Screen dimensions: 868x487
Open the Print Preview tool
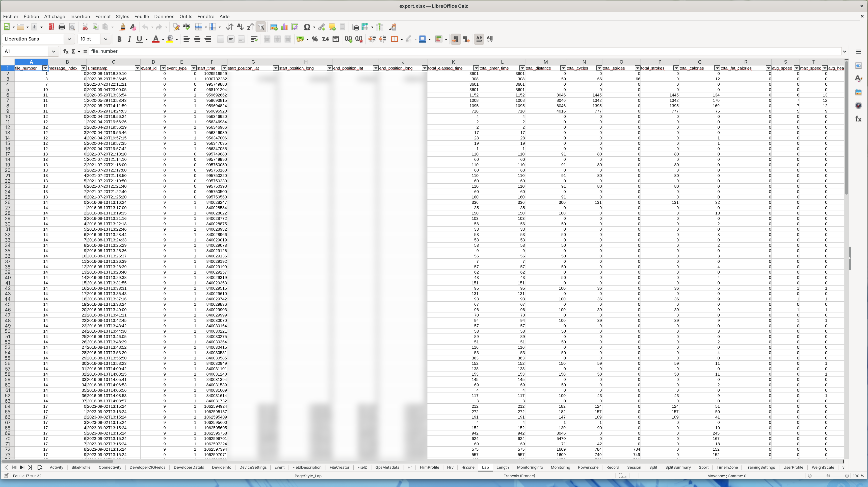tap(72, 27)
